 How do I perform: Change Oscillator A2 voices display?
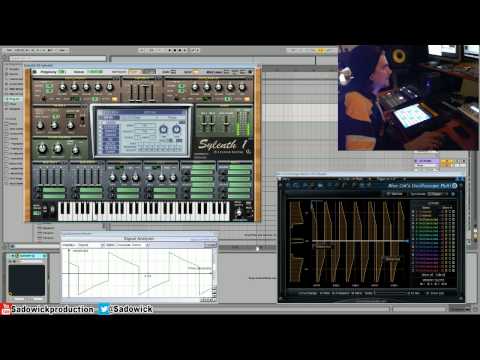[x=227, y=99]
